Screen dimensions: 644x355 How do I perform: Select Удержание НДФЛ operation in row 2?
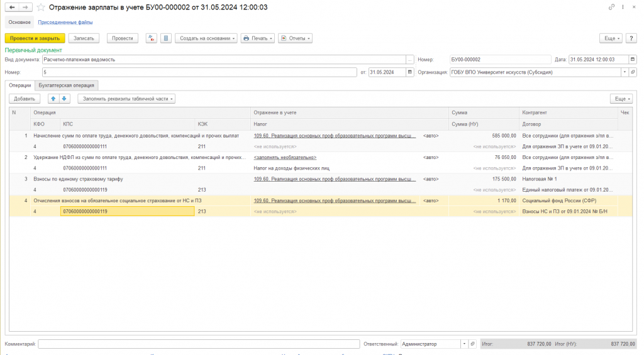point(140,157)
